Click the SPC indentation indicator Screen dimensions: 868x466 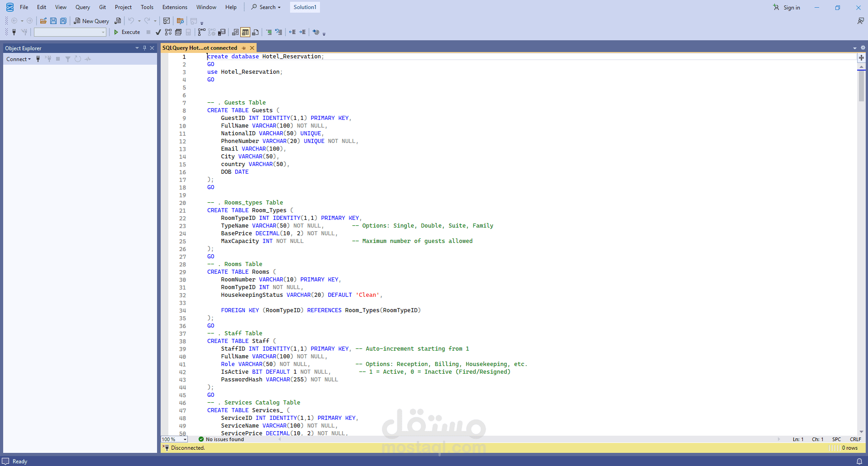click(836, 439)
